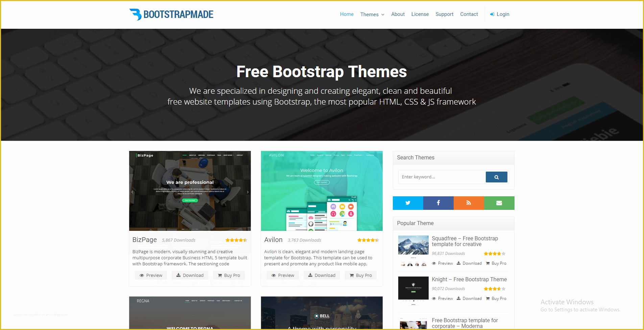Click the "Search Themes" panel heading

[415, 158]
